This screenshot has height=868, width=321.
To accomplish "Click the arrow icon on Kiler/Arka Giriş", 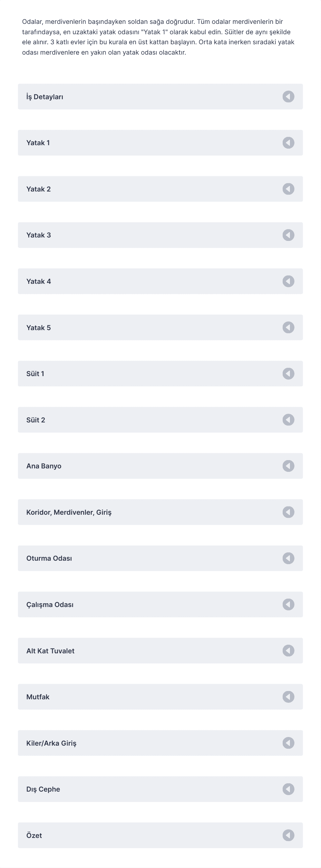I will pyautogui.click(x=288, y=743).
